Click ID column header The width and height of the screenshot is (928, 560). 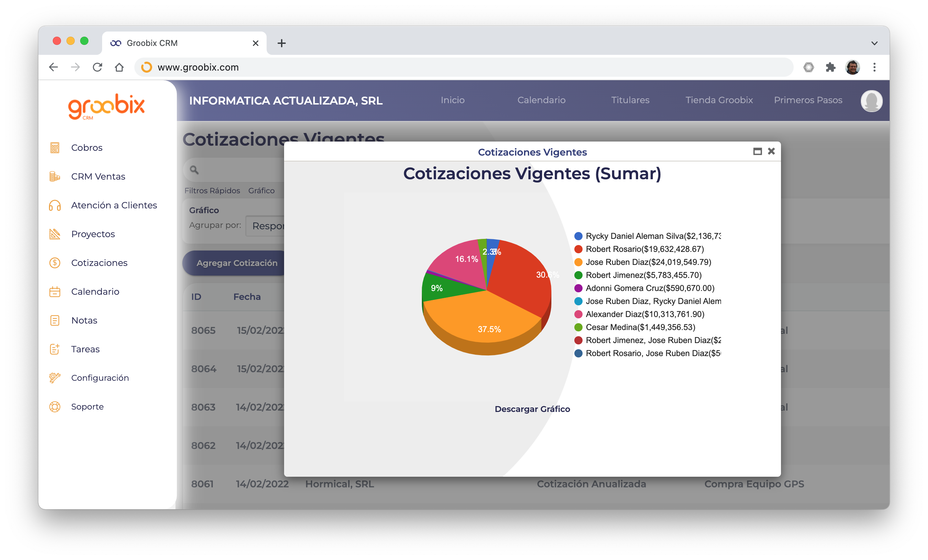point(196,297)
